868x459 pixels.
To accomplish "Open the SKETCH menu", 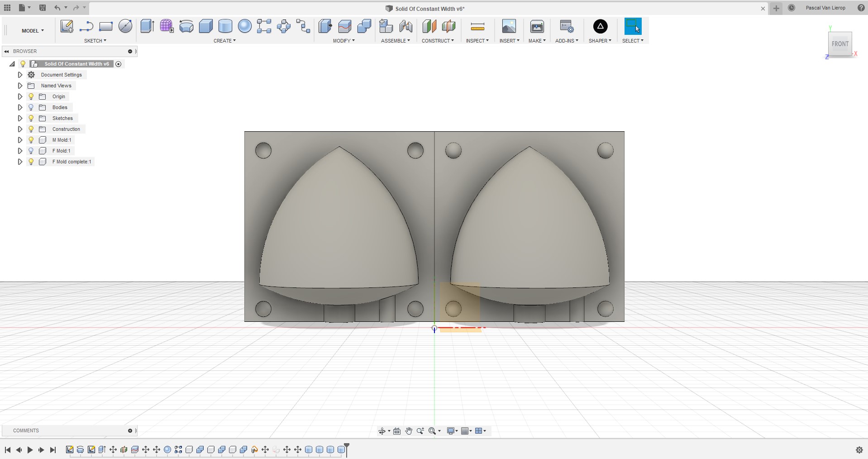I will pos(95,41).
